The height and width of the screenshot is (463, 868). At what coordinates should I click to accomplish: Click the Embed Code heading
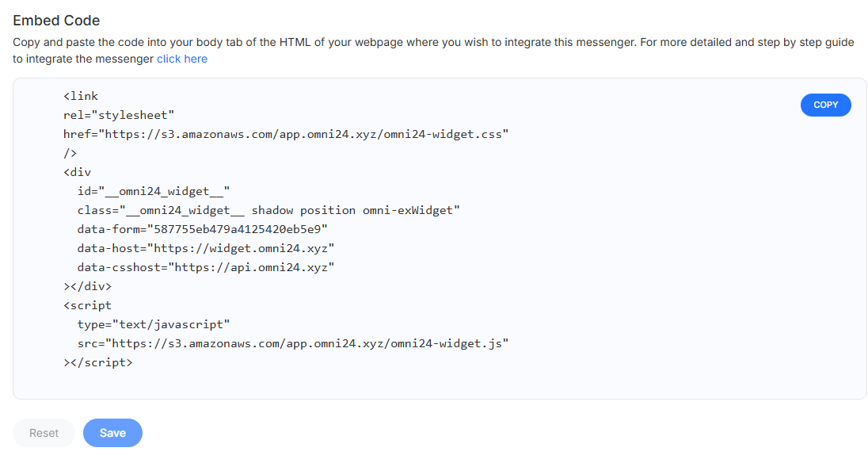coord(56,21)
